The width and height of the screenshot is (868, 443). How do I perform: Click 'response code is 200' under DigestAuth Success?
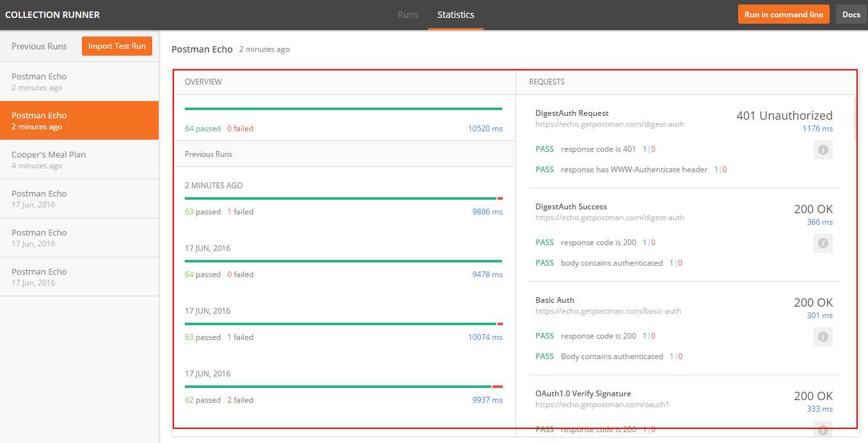tap(599, 243)
